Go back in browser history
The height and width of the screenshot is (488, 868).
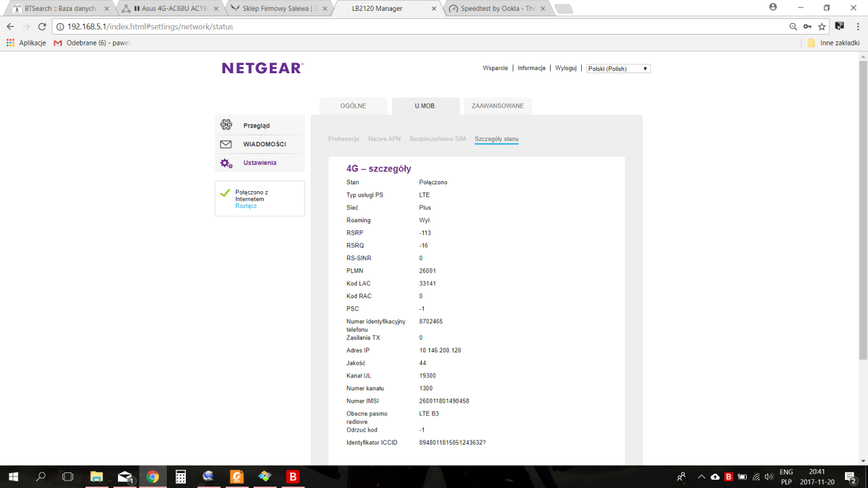pos(10,26)
